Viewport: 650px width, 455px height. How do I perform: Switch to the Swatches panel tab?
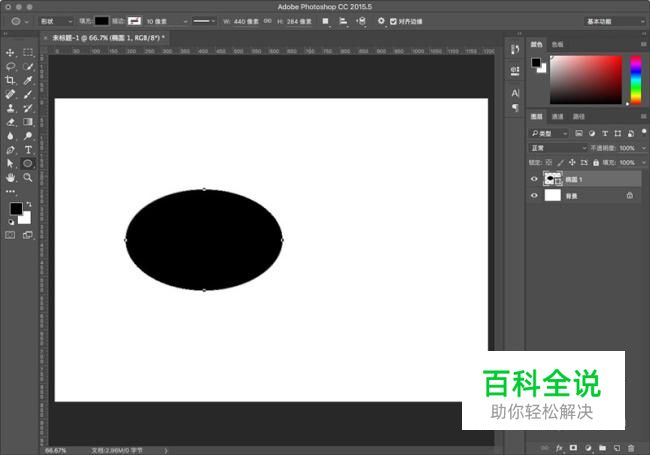558,44
